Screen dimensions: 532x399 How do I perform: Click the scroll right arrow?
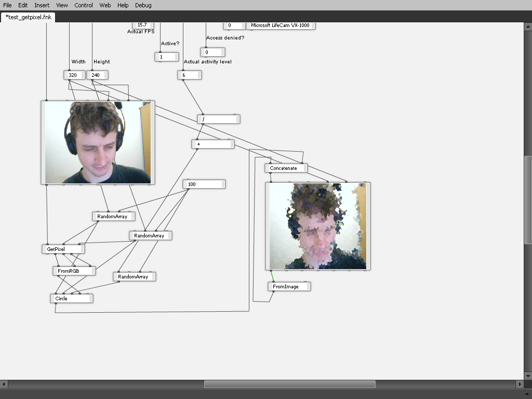tap(520, 384)
